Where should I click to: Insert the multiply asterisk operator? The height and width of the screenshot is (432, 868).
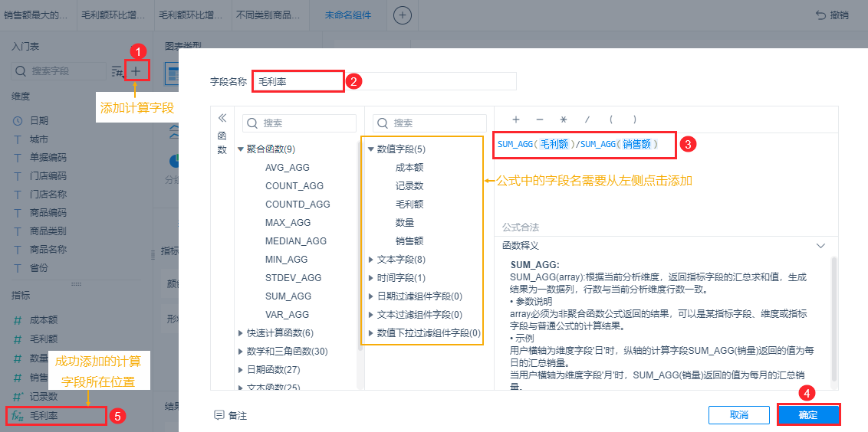coord(564,119)
